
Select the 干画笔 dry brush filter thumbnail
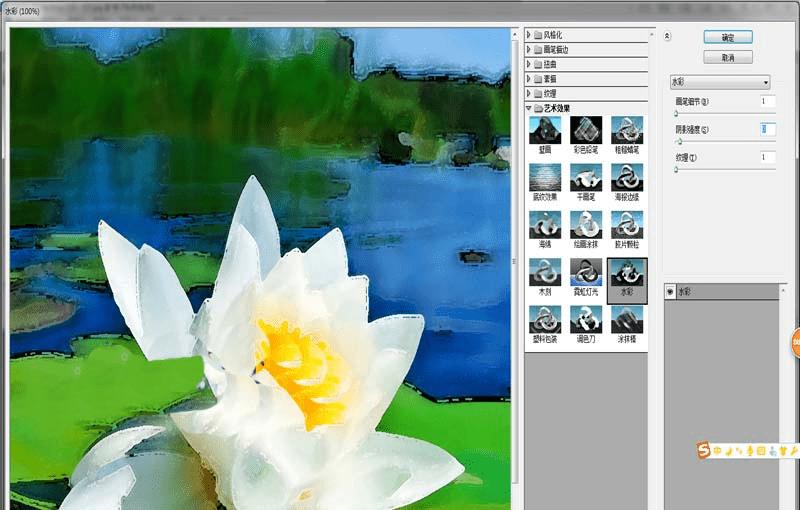pyautogui.click(x=586, y=177)
